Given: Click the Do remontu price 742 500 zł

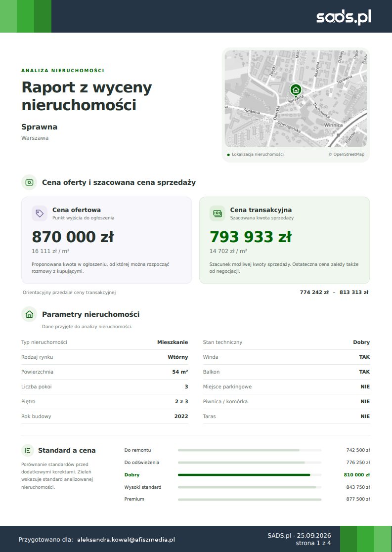Looking at the screenshot, I should pyautogui.click(x=358, y=450).
